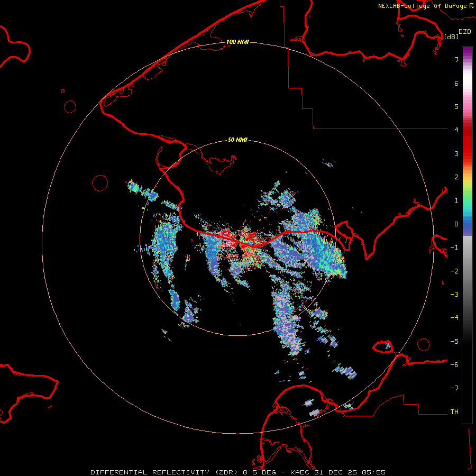Click the 7 value on the dB scale
Screen dimensions: 476x476
pyautogui.click(x=456, y=59)
